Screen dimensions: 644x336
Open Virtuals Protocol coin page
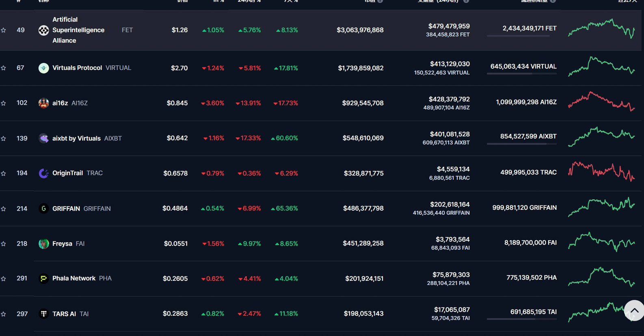77,68
